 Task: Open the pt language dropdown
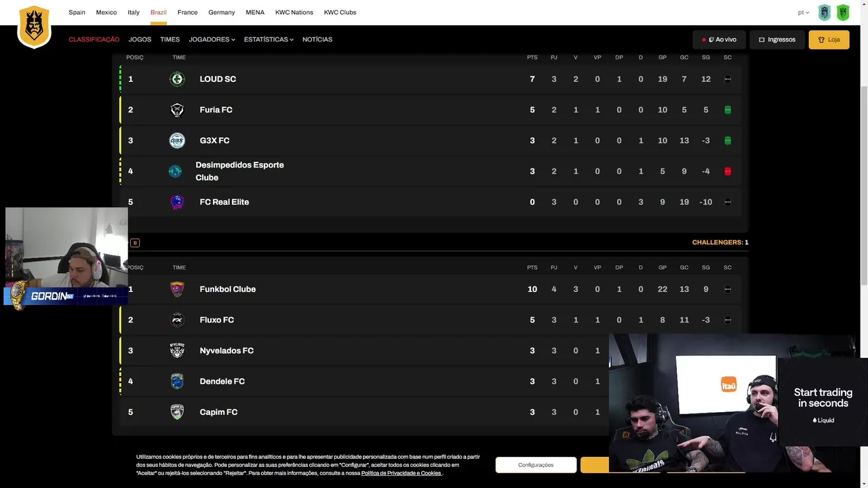[x=804, y=12]
